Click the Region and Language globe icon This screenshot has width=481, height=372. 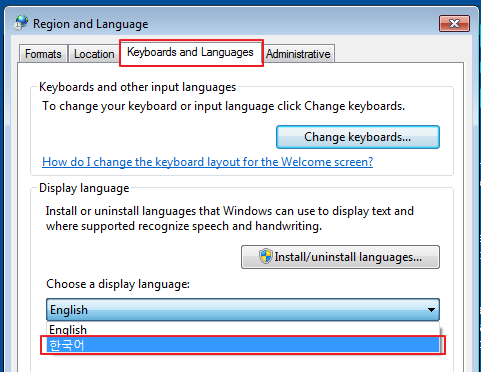pos(21,23)
